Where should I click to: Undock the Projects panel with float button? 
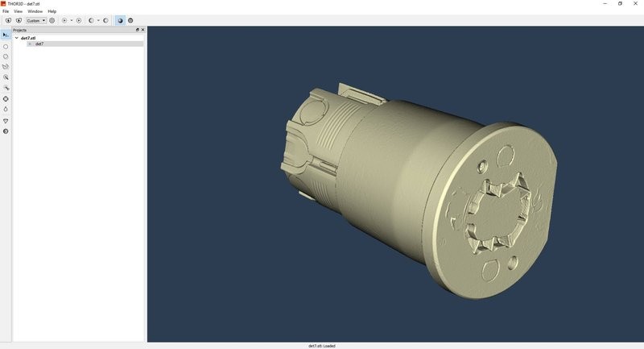point(137,30)
